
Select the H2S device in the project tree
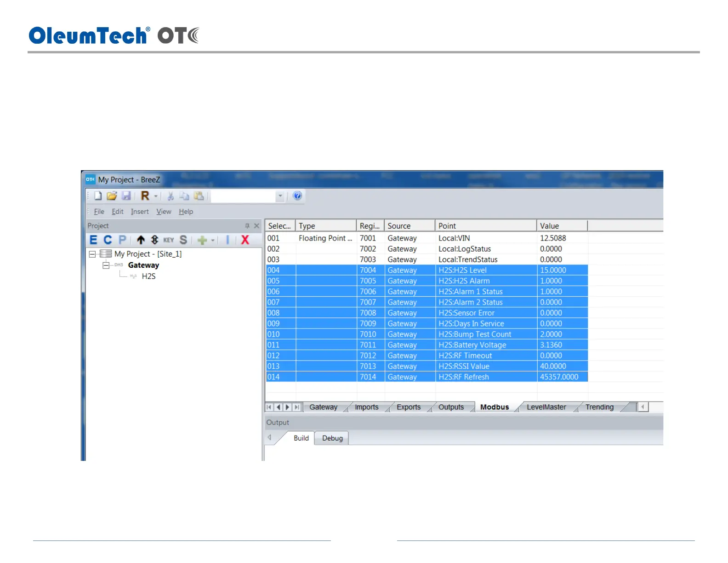(148, 276)
